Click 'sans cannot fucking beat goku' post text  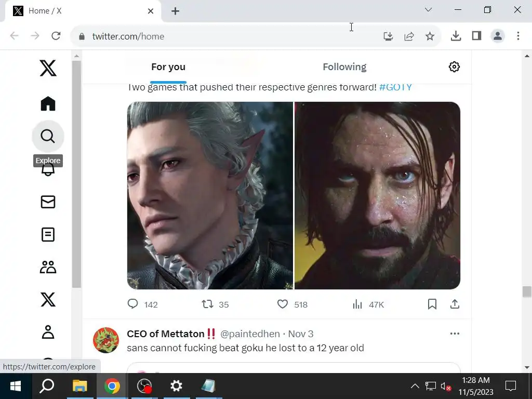click(245, 348)
